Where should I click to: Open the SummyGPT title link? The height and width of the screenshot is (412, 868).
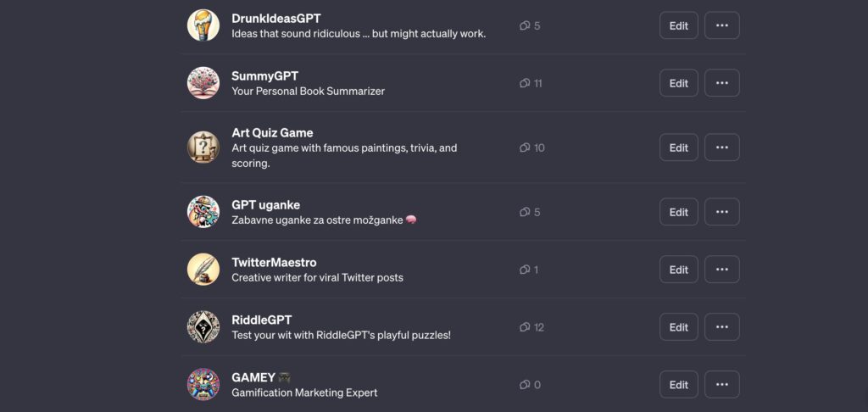coord(265,76)
